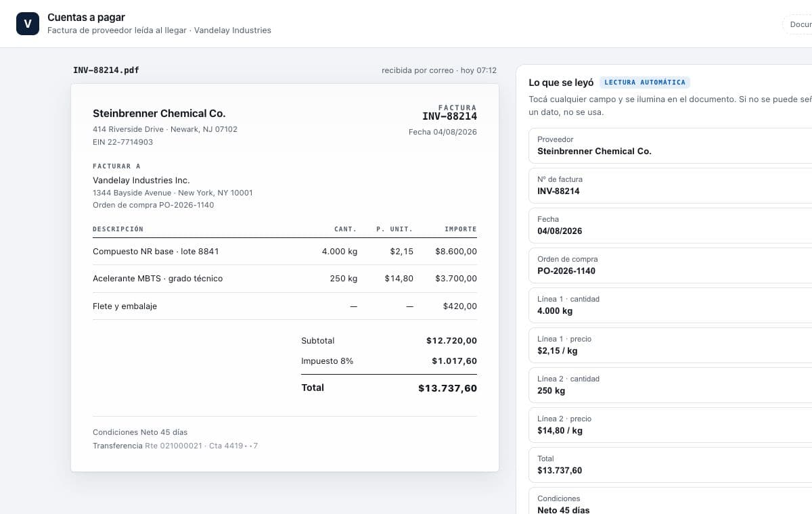Click the '$8.600,00' amount cell

[456, 252]
